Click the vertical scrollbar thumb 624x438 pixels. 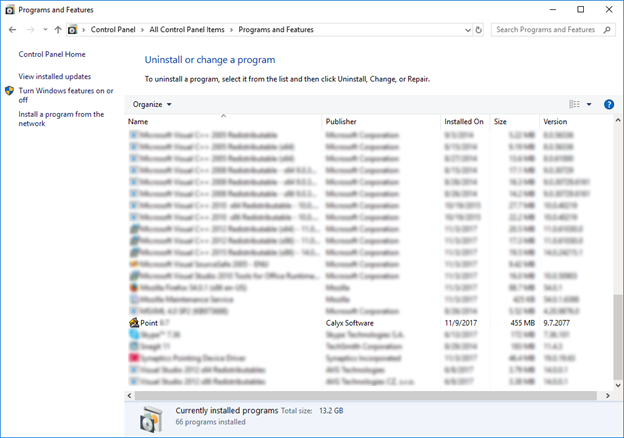(618, 337)
